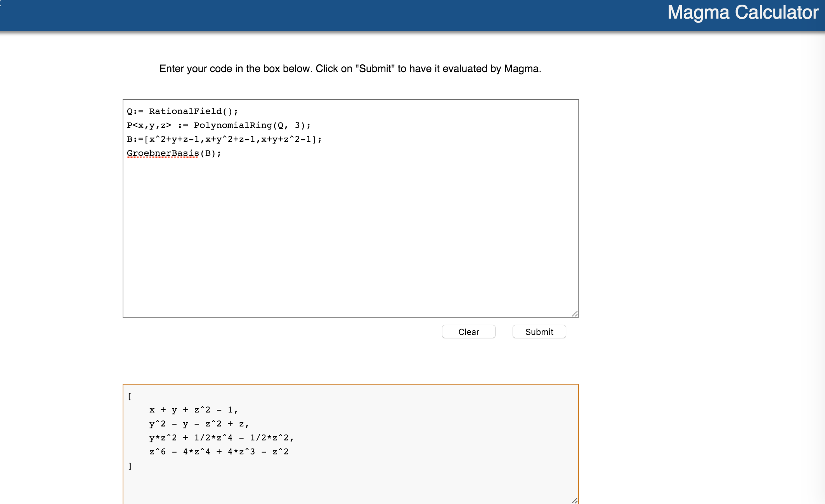825x504 pixels.
Task: Click the opening bracket in output
Action: 130,396
